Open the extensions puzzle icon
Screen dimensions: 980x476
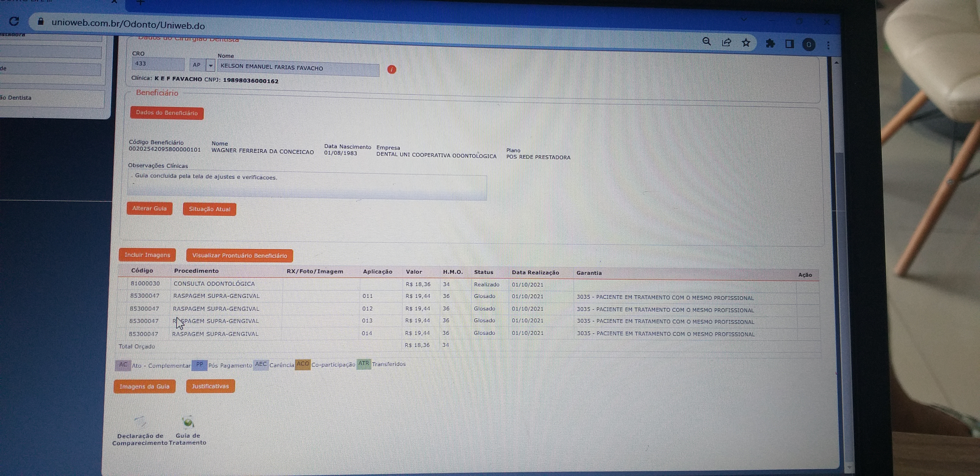point(770,43)
